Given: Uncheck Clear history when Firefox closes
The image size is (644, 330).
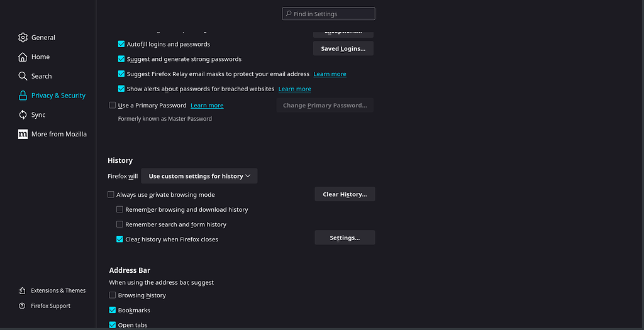Looking at the screenshot, I should coord(119,239).
